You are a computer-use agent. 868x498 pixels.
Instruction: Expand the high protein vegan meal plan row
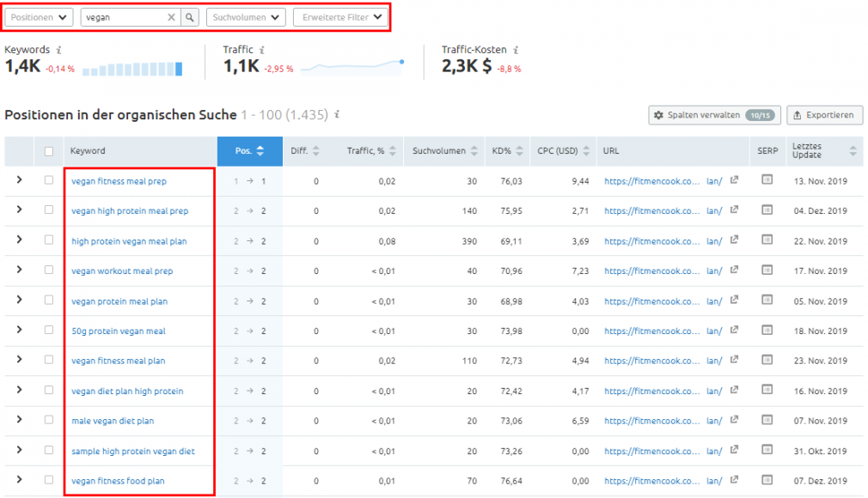tap(20, 240)
